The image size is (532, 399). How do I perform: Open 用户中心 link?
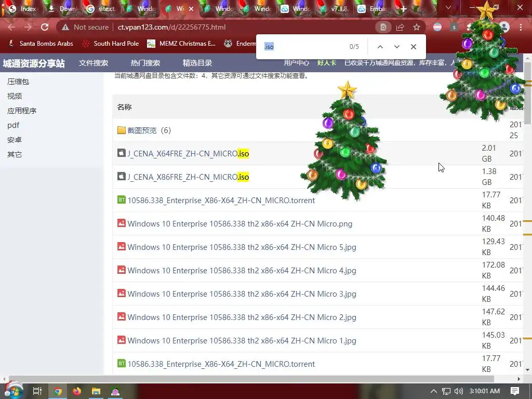tap(297, 63)
